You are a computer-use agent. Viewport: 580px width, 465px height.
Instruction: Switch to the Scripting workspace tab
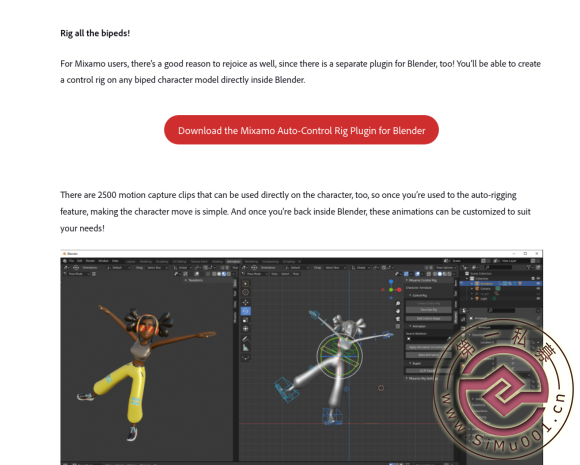click(289, 262)
